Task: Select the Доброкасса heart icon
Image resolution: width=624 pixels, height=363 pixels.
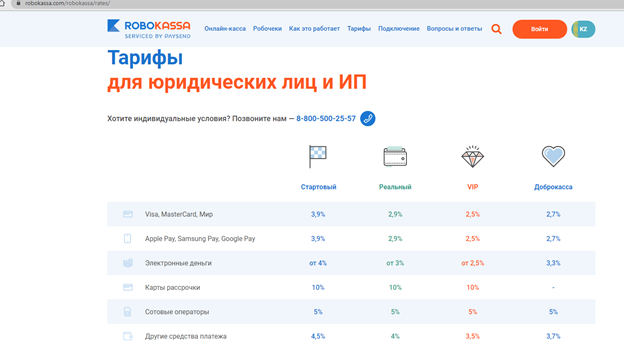Action: click(x=553, y=156)
